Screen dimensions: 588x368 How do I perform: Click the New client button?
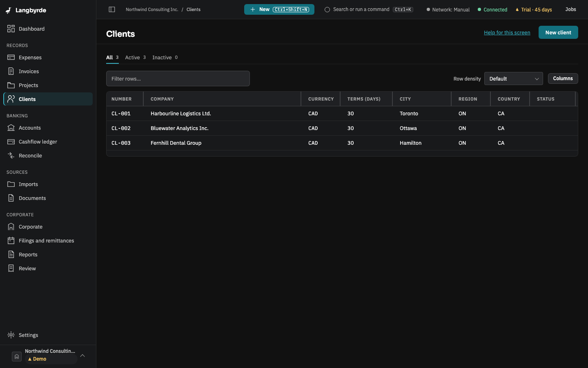558,32
